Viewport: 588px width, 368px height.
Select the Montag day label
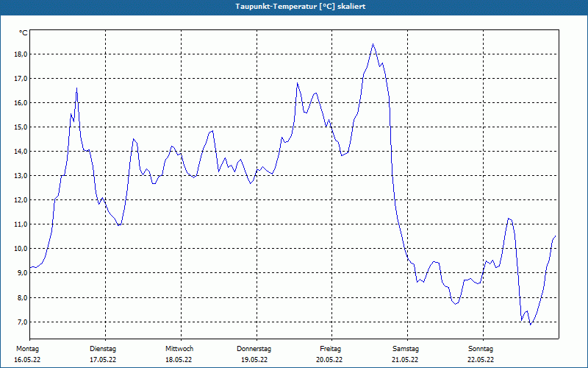coord(27,349)
